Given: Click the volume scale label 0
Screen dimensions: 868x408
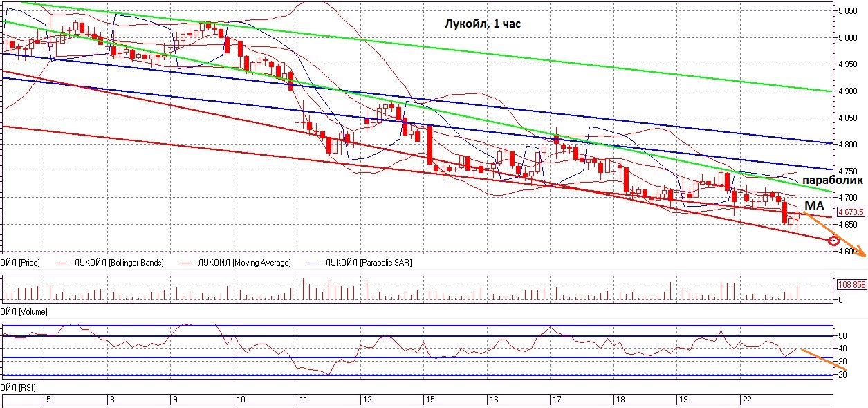Looking at the screenshot, I should tap(840, 300).
